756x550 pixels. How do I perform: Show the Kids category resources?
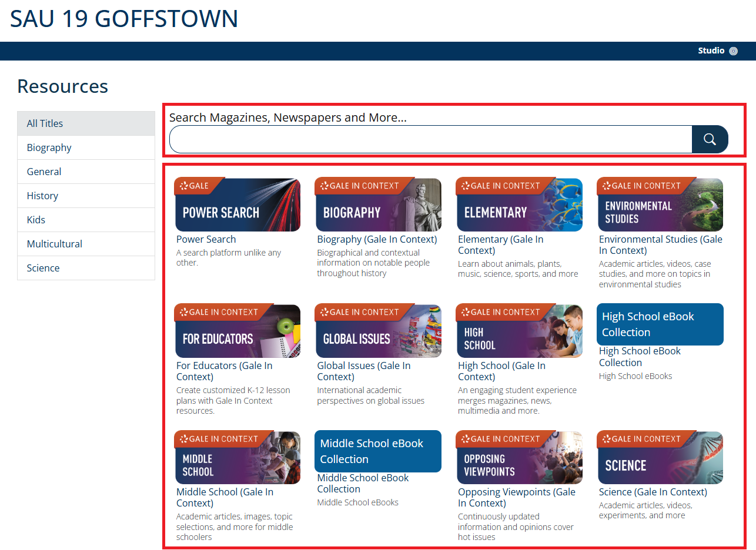pyautogui.click(x=86, y=220)
